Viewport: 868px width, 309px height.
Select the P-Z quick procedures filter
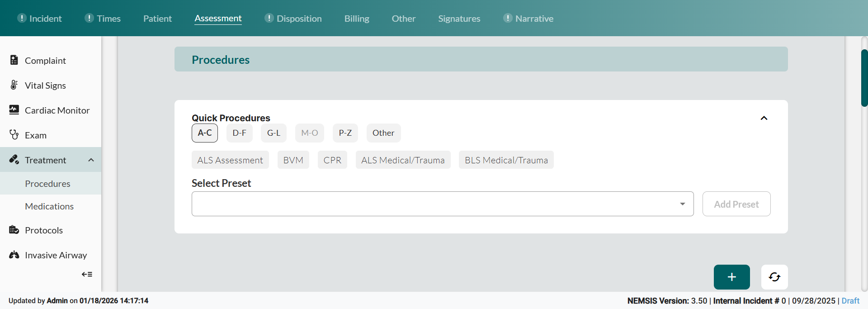pyautogui.click(x=345, y=133)
